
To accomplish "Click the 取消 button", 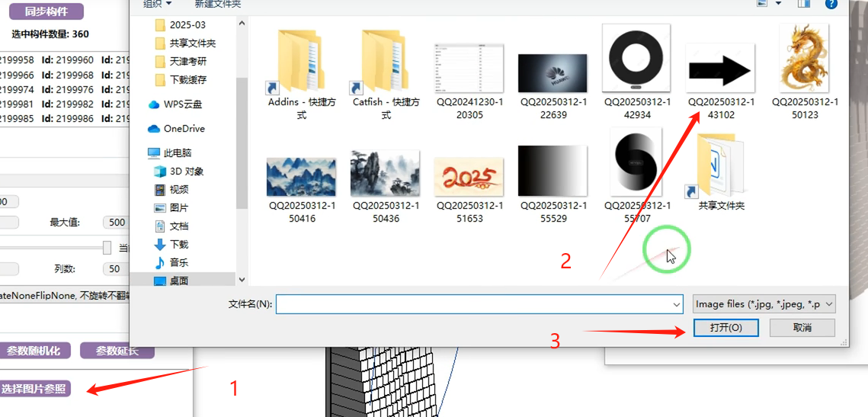I will tap(802, 328).
